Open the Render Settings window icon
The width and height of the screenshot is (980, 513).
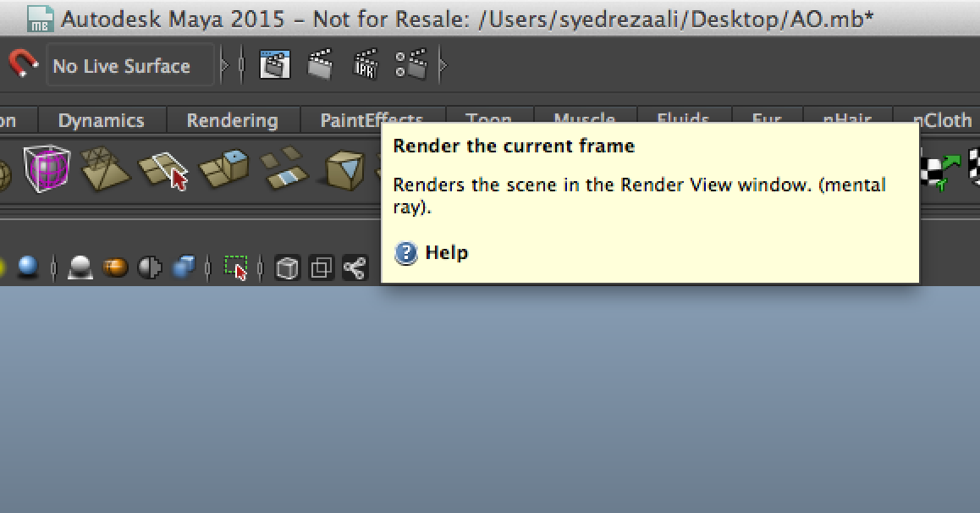point(412,65)
